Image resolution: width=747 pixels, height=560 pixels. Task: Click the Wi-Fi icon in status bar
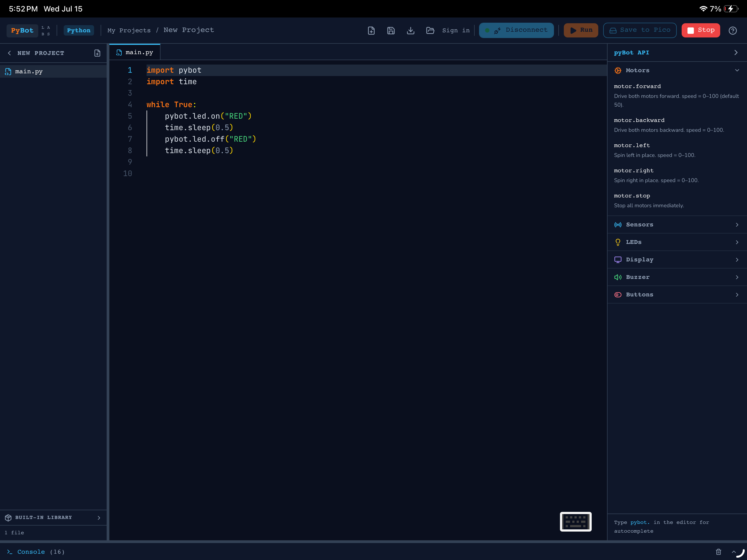(703, 9)
